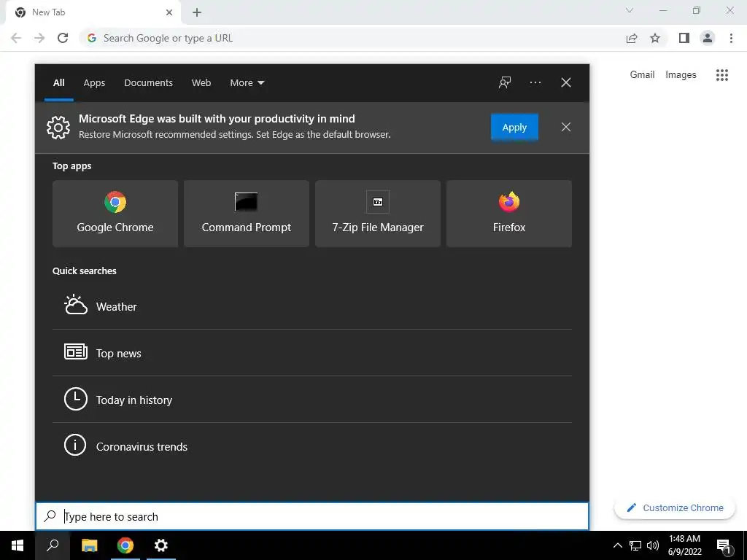747x560 pixels.
Task: Go forward in Chrome
Action: click(x=39, y=38)
